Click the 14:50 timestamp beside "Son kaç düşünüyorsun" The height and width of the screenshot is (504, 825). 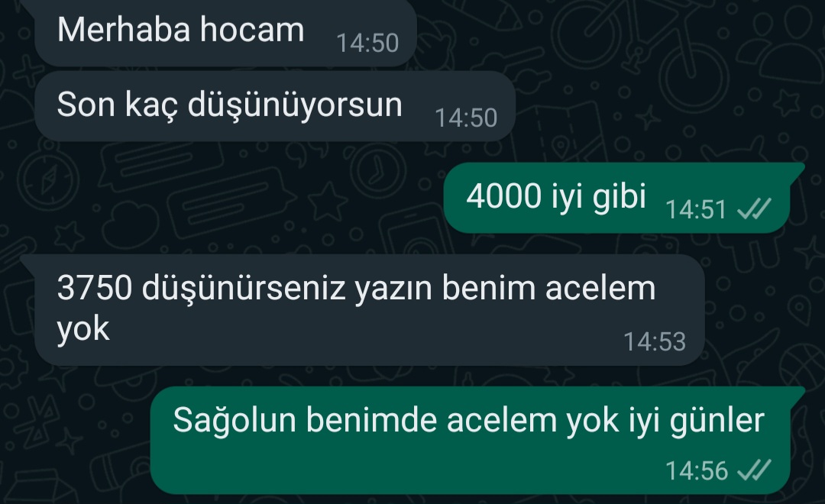(x=466, y=118)
